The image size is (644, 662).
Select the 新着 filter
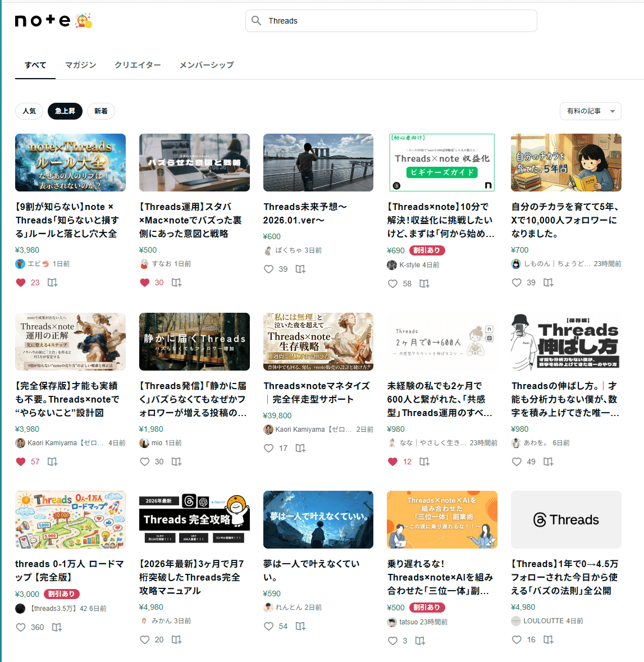[x=101, y=111]
